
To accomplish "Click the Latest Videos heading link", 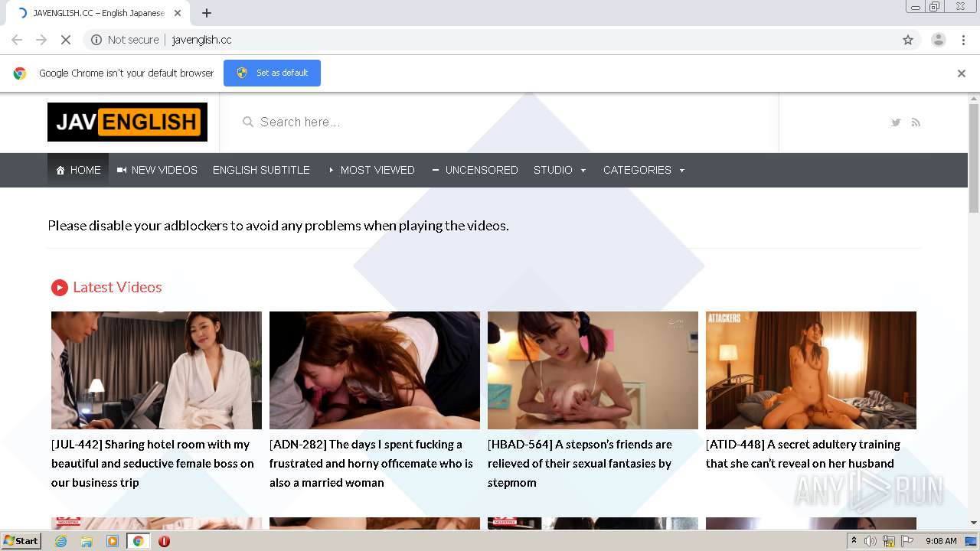I will (x=117, y=287).
